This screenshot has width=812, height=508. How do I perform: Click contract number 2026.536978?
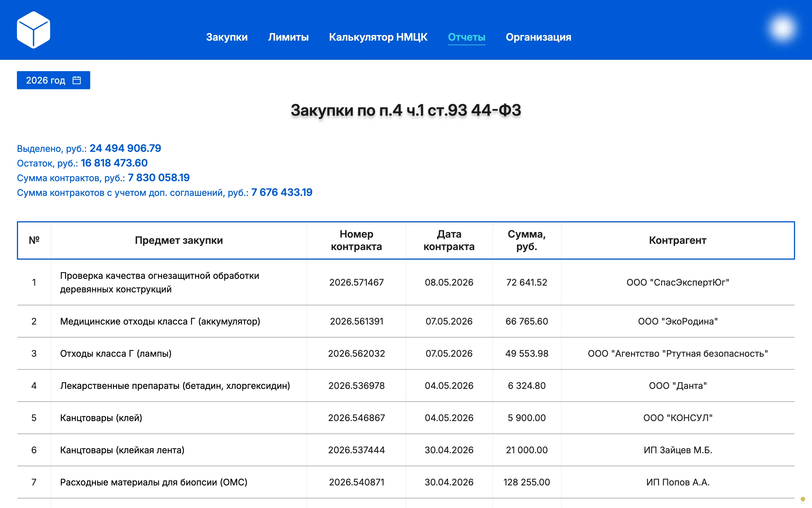[356, 386]
